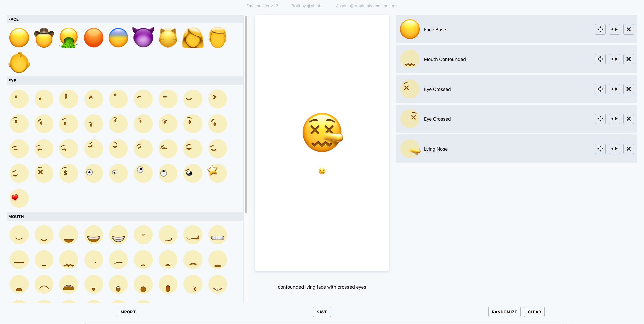Pick the X crossed eye in EYE palette
This screenshot has height=324, width=644.
[44, 173]
